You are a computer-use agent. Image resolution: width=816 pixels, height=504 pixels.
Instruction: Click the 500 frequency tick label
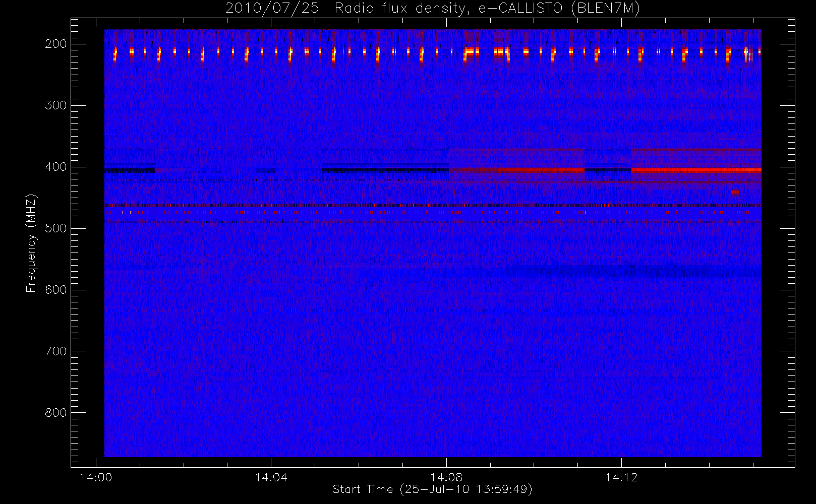(56, 228)
